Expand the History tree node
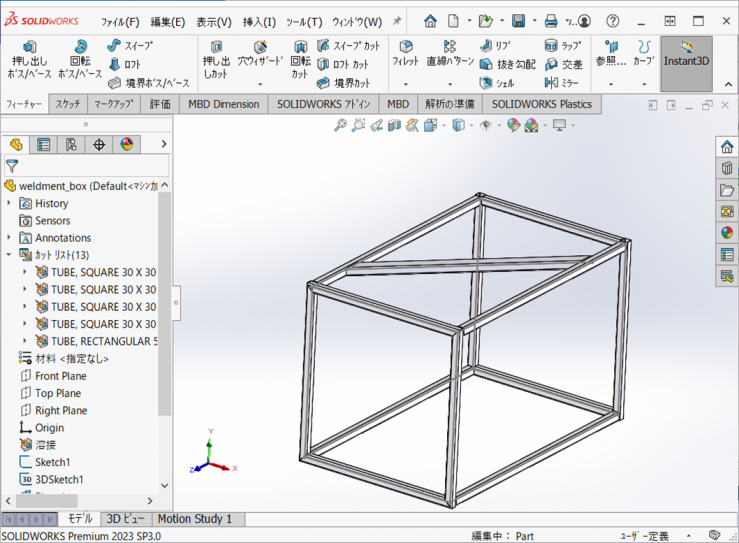The width and height of the screenshot is (739, 543). point(10,204)
